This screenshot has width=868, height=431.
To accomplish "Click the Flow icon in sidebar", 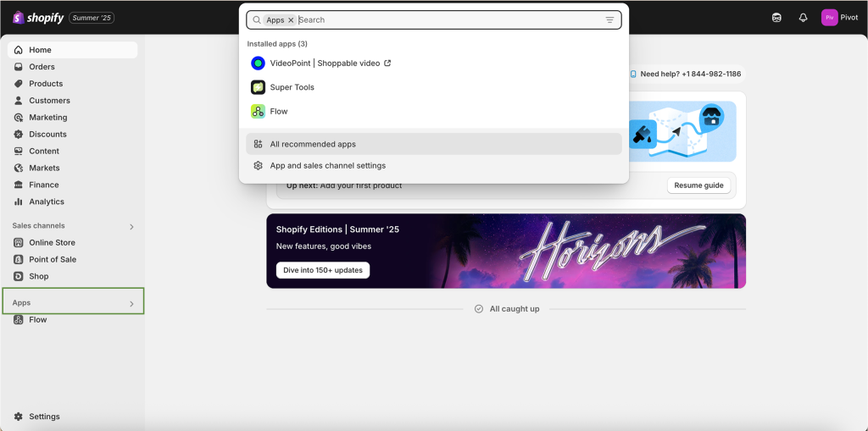I will coord(19,320).
